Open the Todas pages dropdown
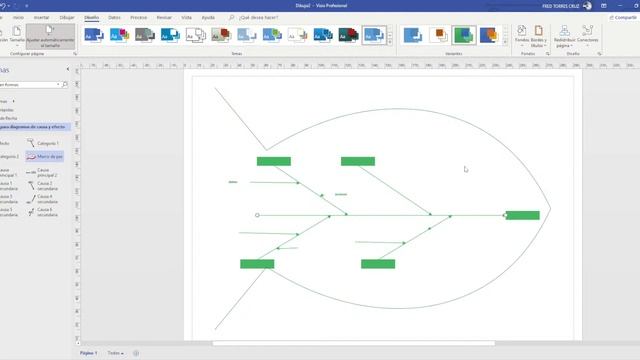The width and height of the screenshot is (640, 360). click(x=116, y=353)
